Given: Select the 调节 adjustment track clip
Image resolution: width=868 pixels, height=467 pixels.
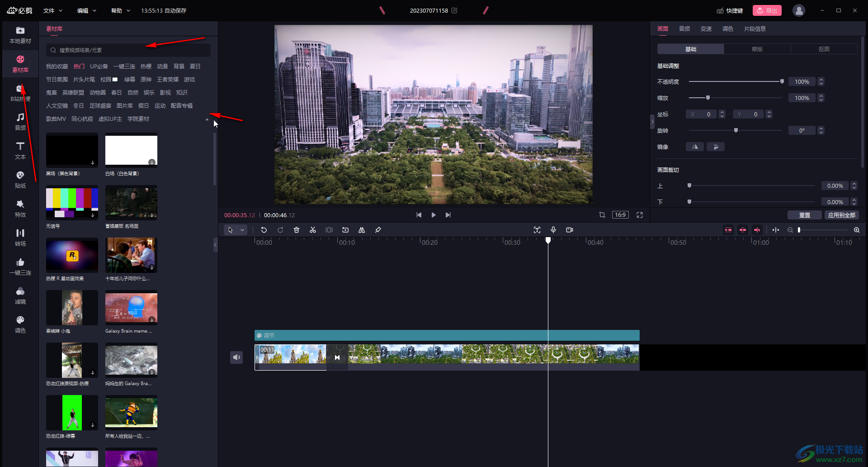Looking at the screenshot, I should pyautogui.click(x=447, y=335).
